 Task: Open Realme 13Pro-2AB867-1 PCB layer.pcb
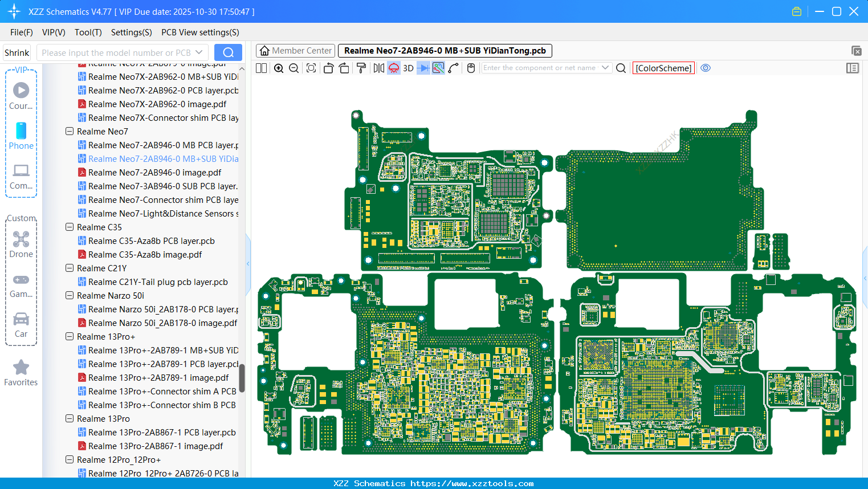click(157, 432)
